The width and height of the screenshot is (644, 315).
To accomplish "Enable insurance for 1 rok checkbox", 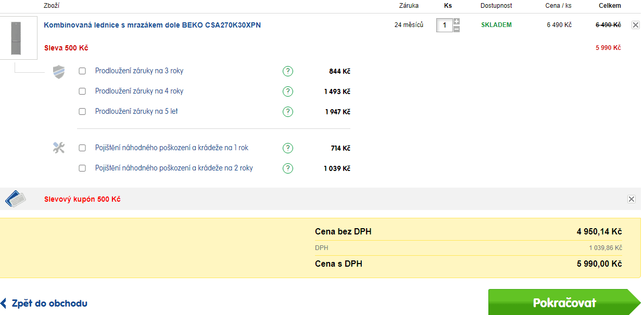I will 82,148.
